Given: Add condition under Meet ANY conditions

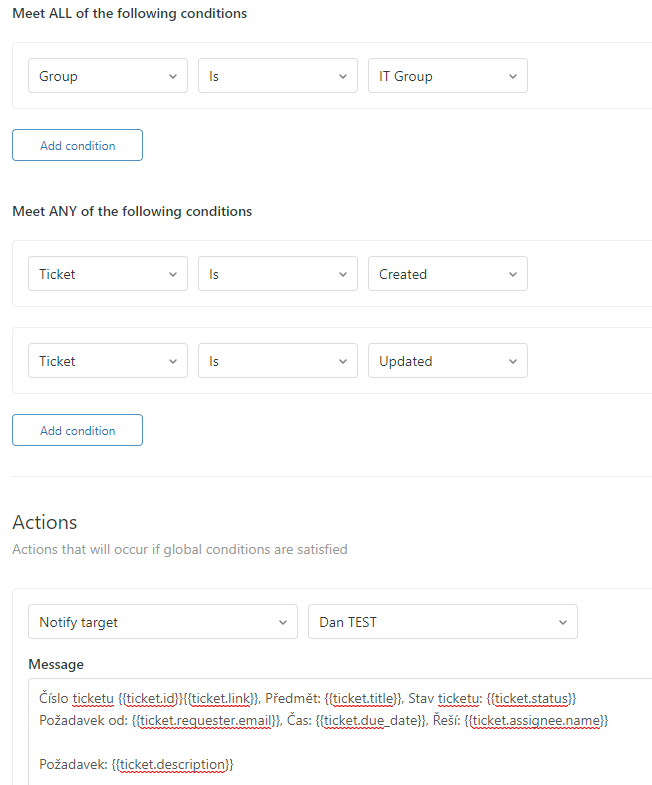Looking at the screenshot, I should [x=77, y=430].
